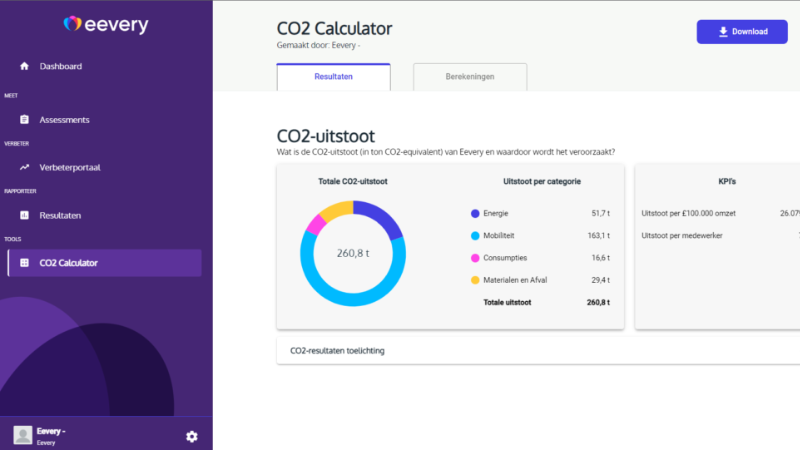Click the eevery logo
Screen dimensions: 800x450
(106, 24)
